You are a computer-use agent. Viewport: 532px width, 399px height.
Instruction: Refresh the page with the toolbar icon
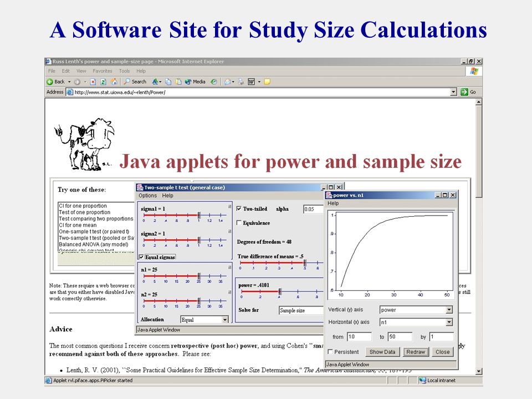[104, 82]
